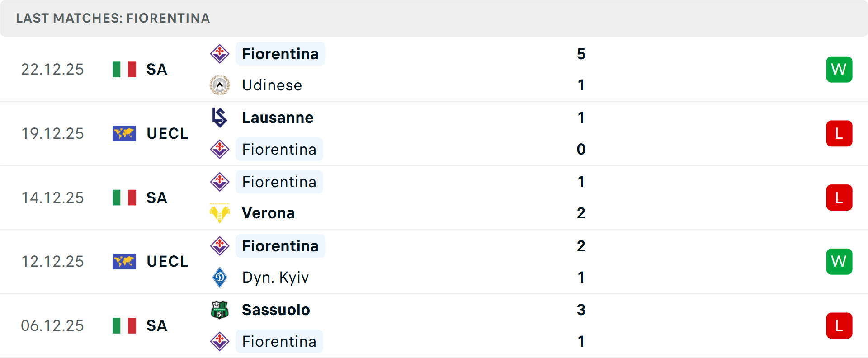Click the UECL league label on 12.12.25
The image size is (868, 358).
click(167, 261)
